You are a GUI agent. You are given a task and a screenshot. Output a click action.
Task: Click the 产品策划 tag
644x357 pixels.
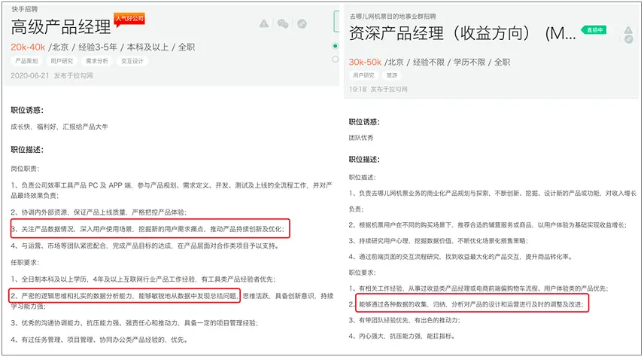click(x=26, y=61)
